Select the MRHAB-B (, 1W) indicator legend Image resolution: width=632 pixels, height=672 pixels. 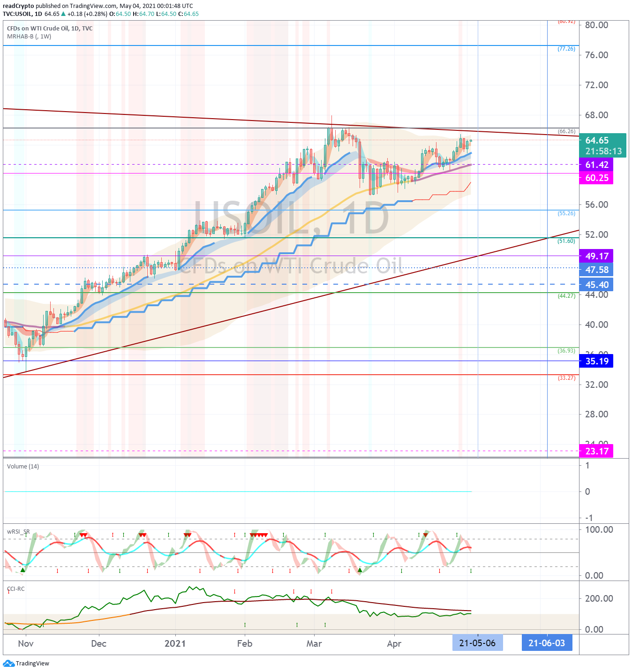point(29,37)
